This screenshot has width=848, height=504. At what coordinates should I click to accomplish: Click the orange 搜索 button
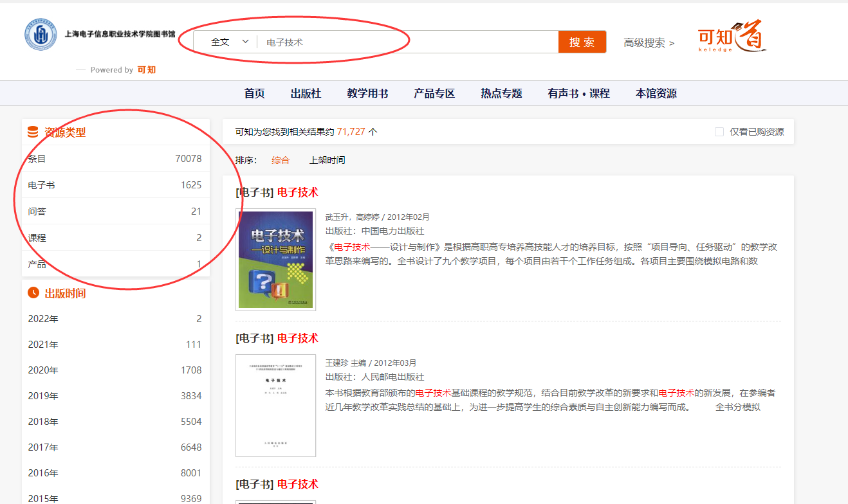click(582, 42)
